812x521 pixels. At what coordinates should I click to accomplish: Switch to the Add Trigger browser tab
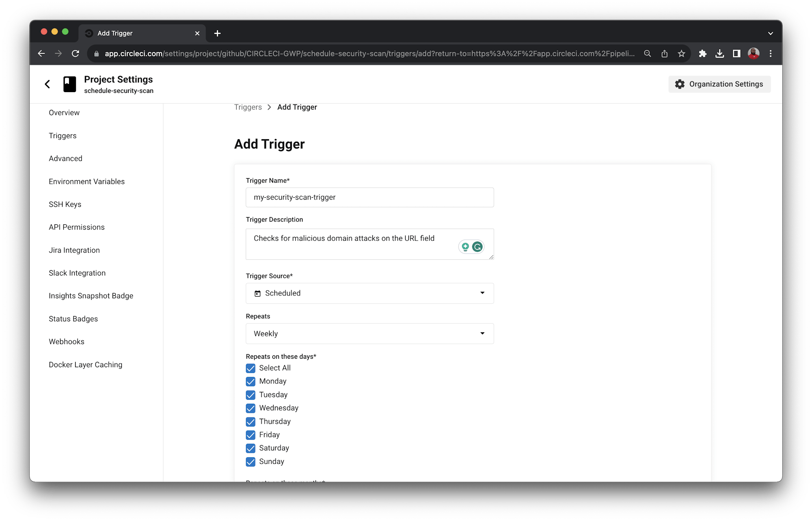coord(115,33)
